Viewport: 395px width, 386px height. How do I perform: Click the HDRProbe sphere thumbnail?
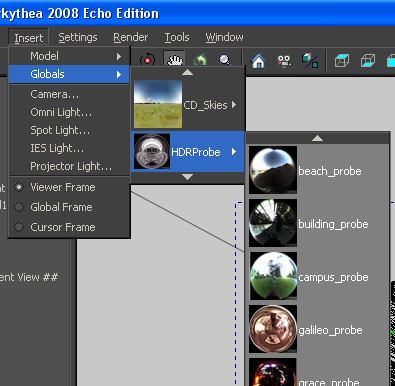click(x=152, y=151)
